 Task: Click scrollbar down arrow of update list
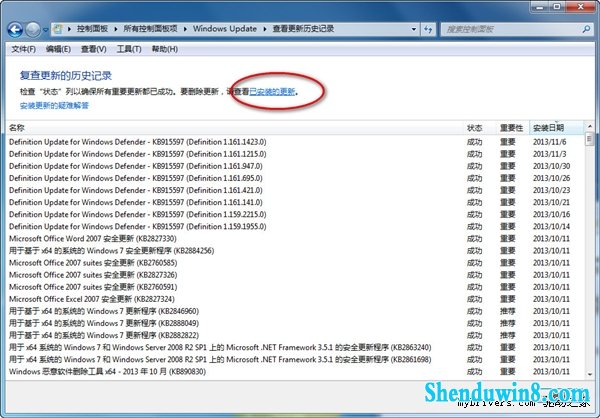(x=589, y=374)
